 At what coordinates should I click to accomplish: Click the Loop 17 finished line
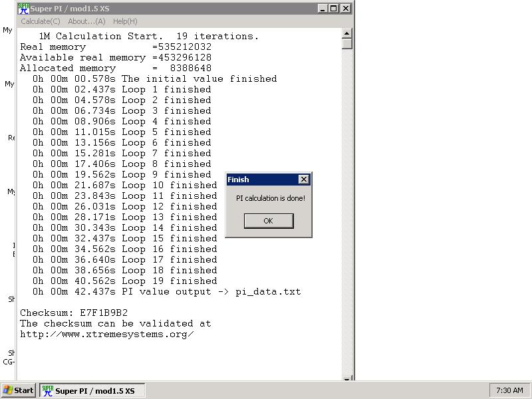pyautogui.click(x=125, y=260)
